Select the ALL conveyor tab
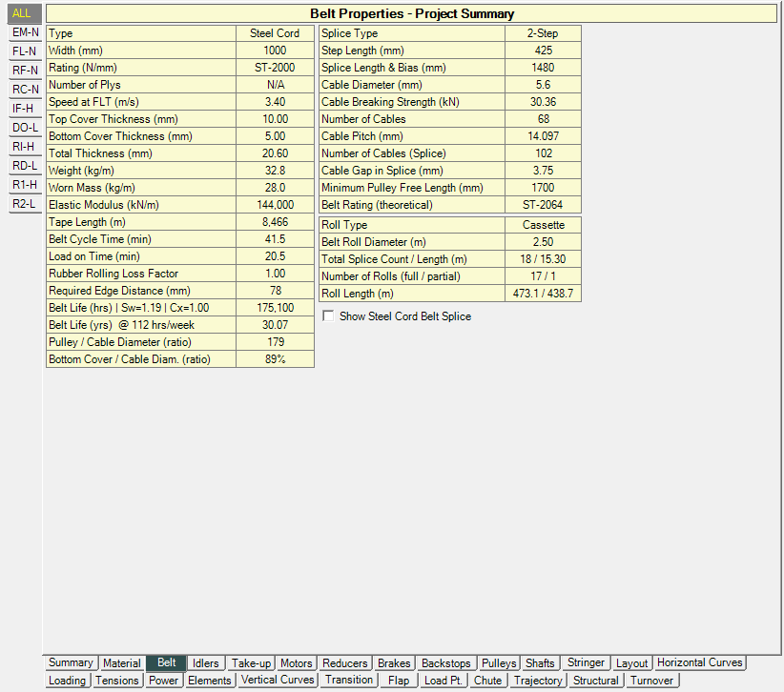The image size is (784, 692). (22, 13)
